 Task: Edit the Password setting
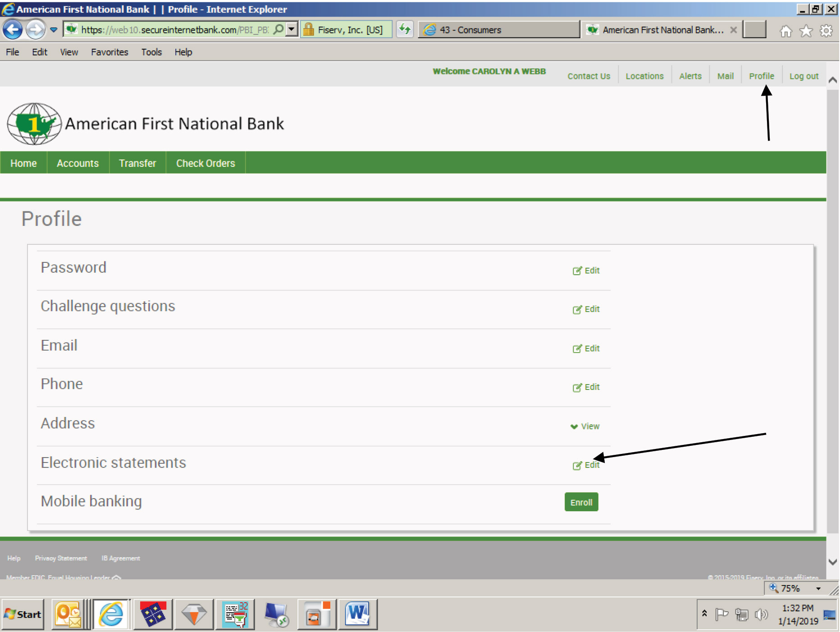point(586,270)
